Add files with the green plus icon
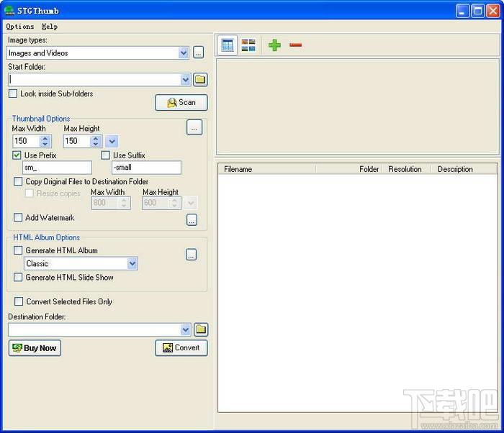The height and width of the screenshot is (433, 504). coord(274,45)
